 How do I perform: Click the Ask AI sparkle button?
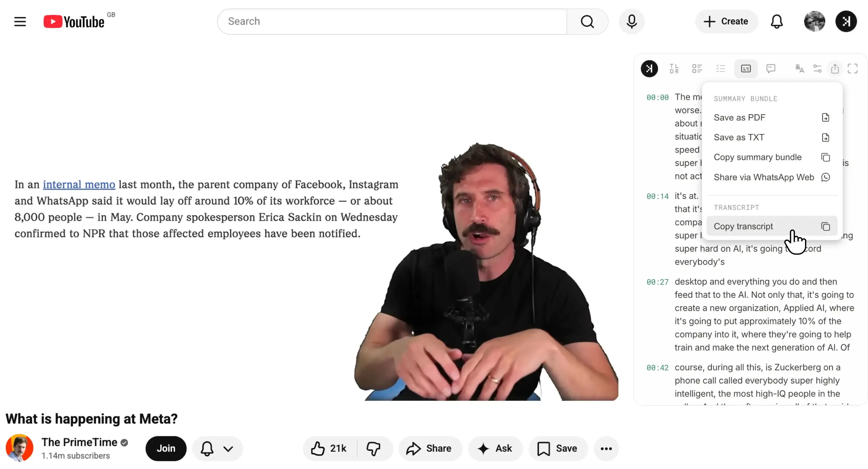click(x=495, y=448)
